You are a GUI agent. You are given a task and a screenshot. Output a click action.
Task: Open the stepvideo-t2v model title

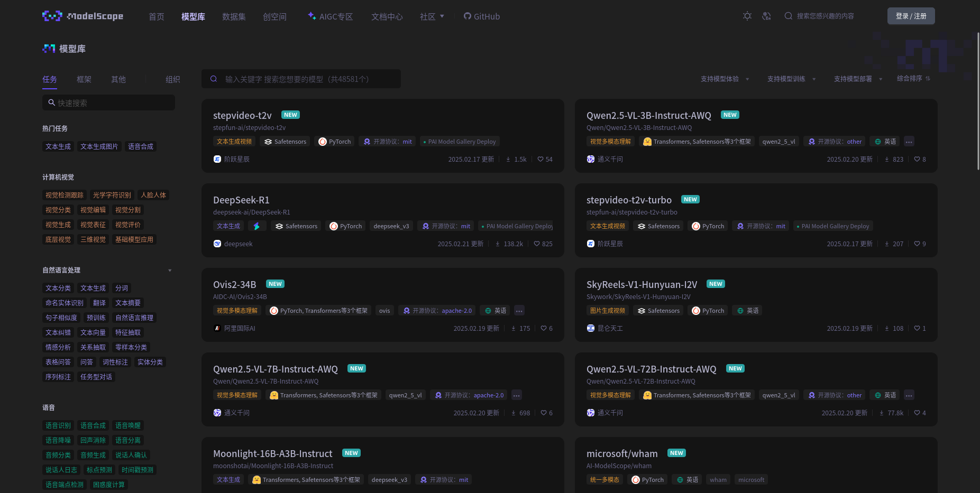pos(242,115)
